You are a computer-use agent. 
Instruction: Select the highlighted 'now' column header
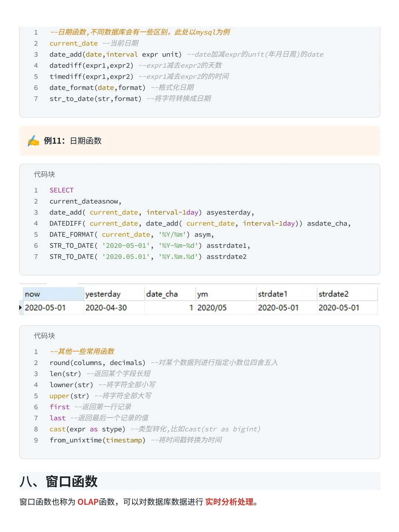click(x=33, y=294)
